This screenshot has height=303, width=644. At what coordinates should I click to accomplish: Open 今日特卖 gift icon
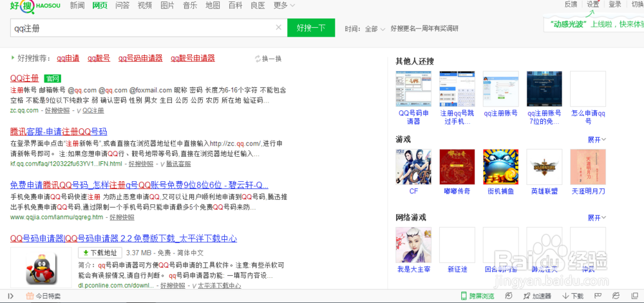point(30,296)
